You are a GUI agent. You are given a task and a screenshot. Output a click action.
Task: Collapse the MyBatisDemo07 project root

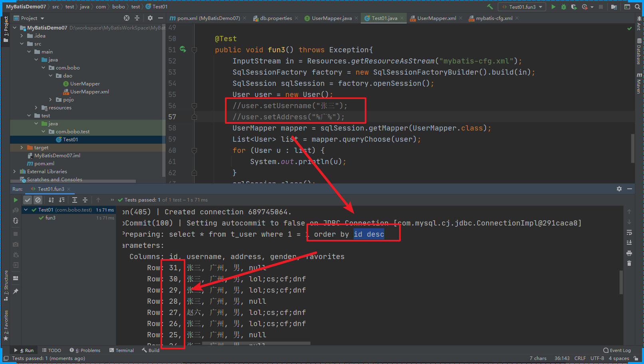[x=15, y=28]
